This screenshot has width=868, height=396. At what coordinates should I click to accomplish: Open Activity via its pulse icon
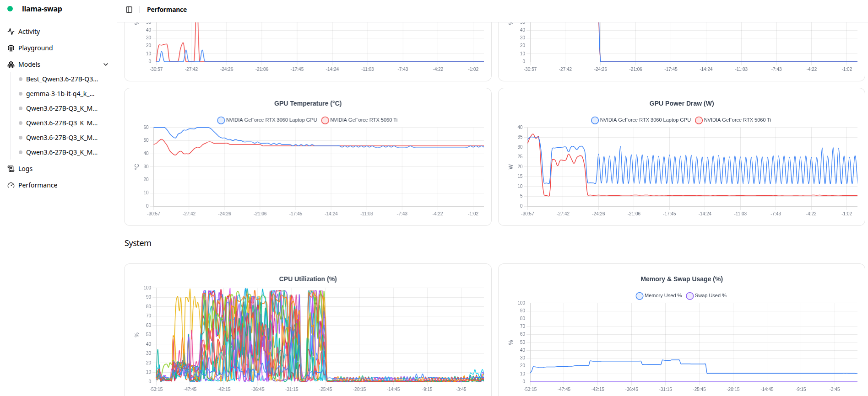(x=11, y=32)
